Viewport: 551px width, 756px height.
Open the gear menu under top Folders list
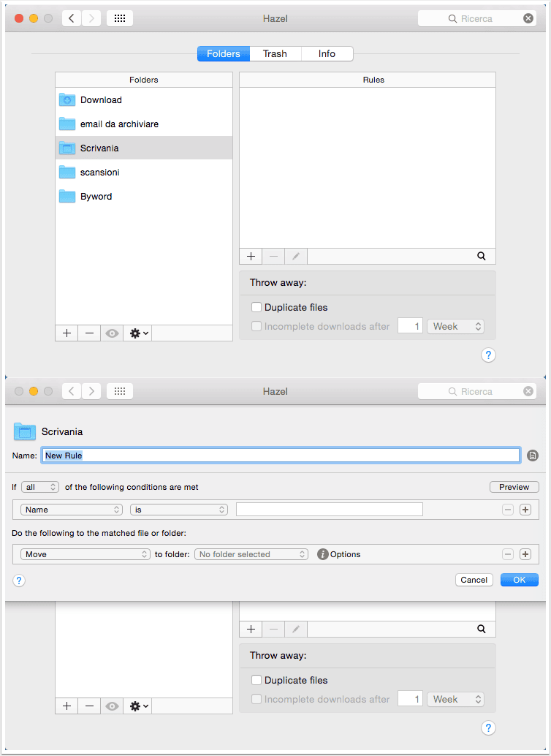coord(138,333)
